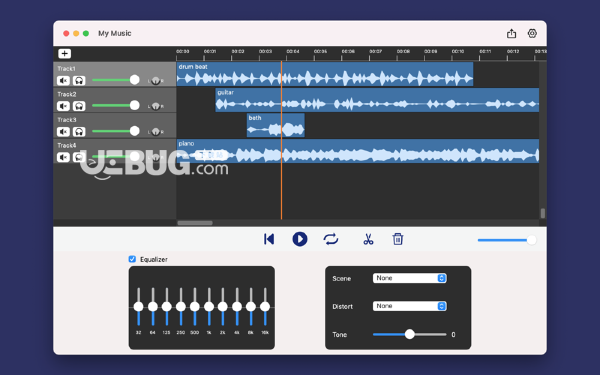The image size is (600, 375).
Task: Mute Track3
Action: pyautogui.click(x=64, y=132)
